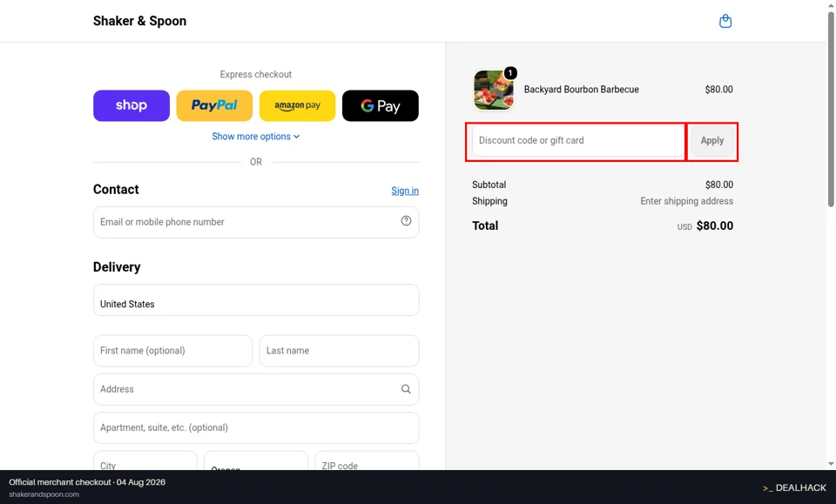Open the Oregon state dropdown
Image resolution: width=836 pixels, height=504 pixels.
pos(256,460)
